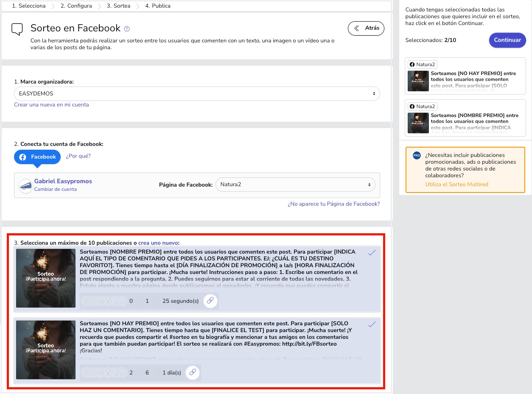This screenshot has height=394, width=532.
Task: Click the clock icon next to 25 segundo(s)
Action: click(x=158, y=301)
